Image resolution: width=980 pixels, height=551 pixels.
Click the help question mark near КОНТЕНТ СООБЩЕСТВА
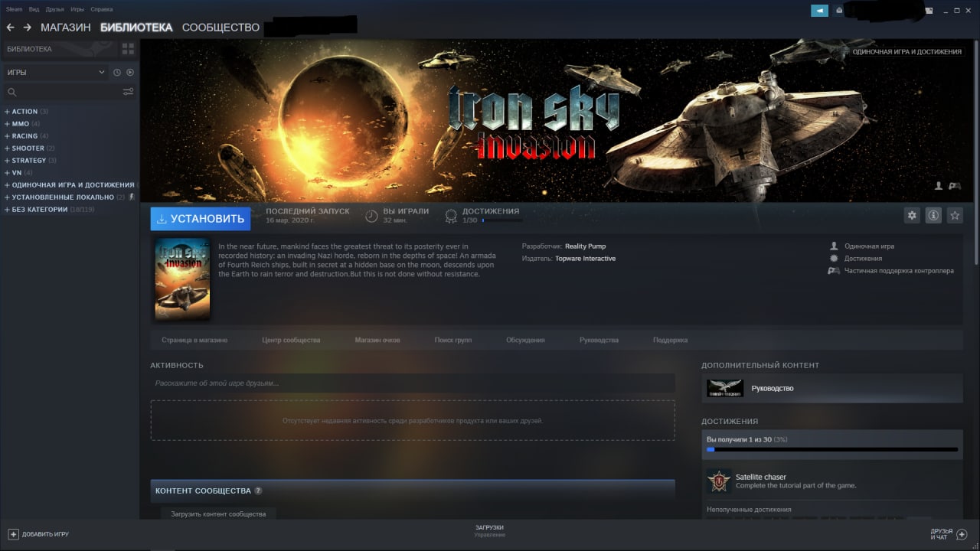point(258,491)
